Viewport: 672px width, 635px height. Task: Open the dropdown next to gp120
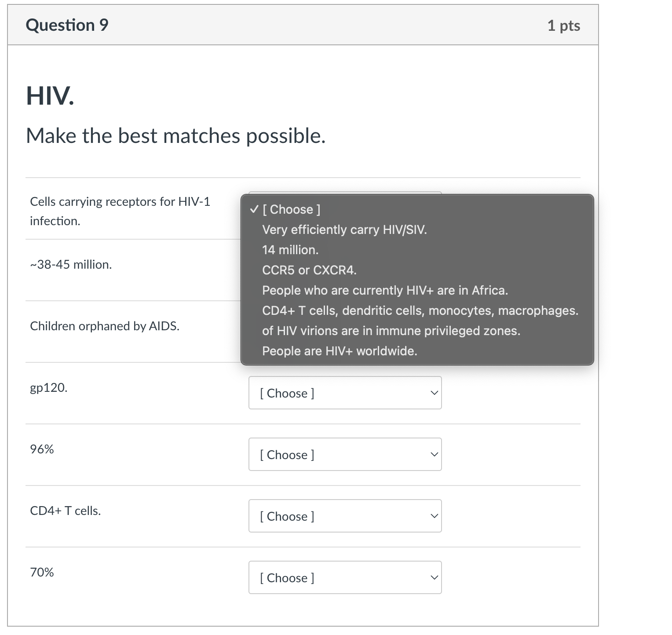tap(345, 393)
